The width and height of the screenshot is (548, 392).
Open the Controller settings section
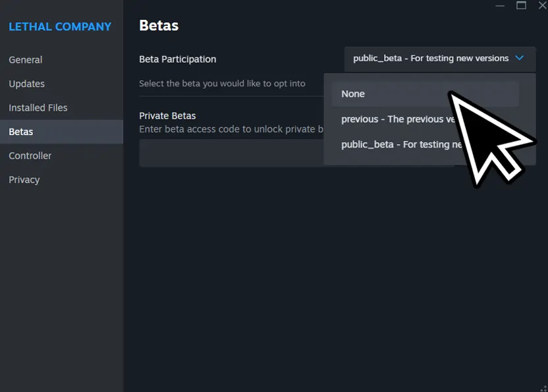(30, 155)
